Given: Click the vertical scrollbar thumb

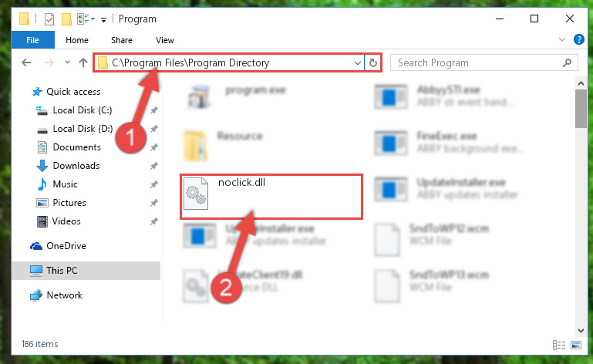Looking at the screenshot, I should [x=581, y=109].
